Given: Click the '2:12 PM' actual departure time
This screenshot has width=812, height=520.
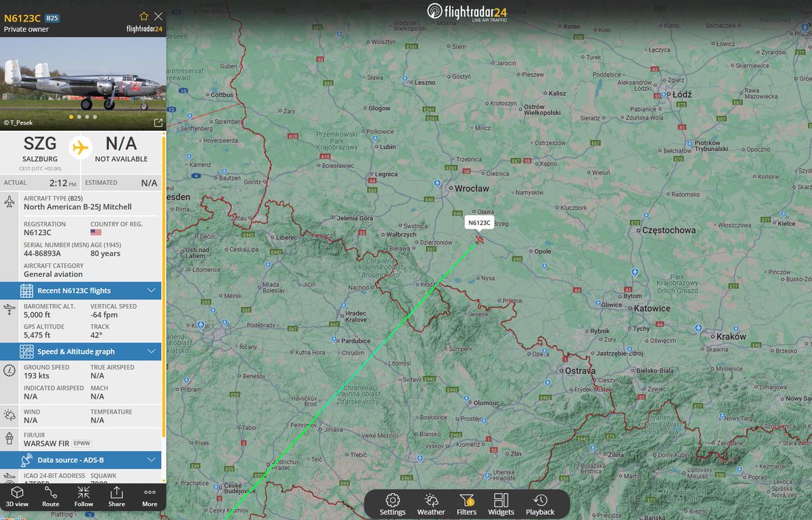Looking at the screenshot, I should (62, 183).
